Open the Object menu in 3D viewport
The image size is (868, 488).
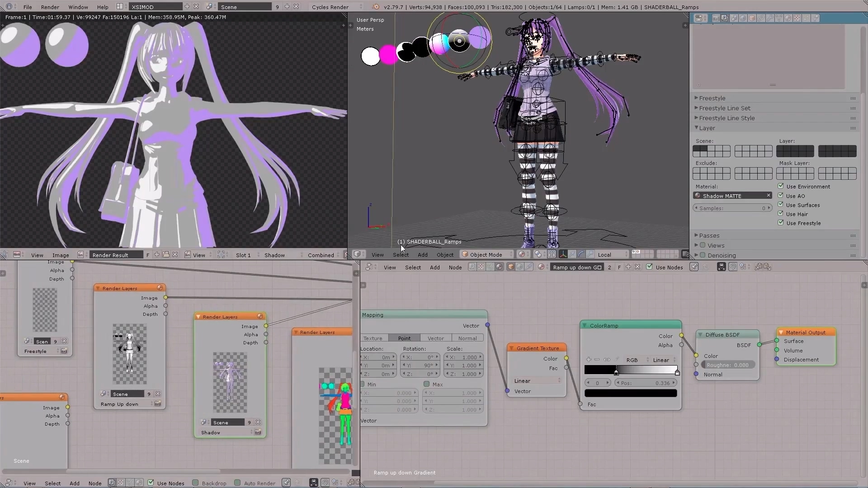[x=445, y=254]
